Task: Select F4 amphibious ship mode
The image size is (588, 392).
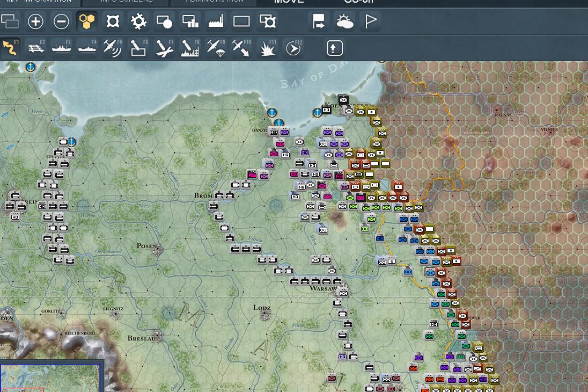Action: [x=87, y=48]
